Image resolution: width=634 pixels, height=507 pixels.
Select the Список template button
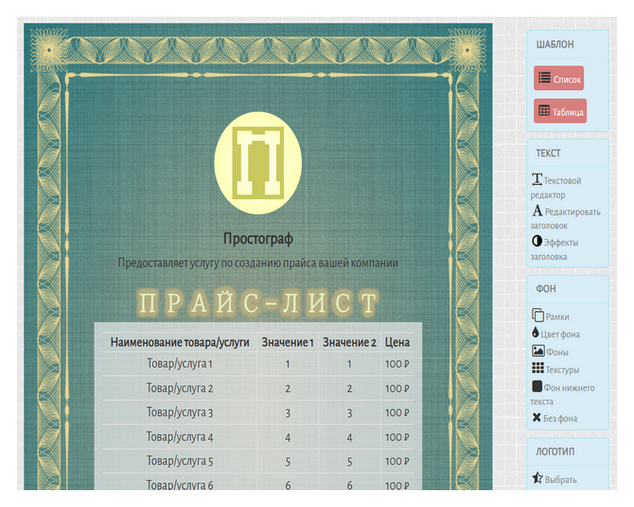(559, 78)
